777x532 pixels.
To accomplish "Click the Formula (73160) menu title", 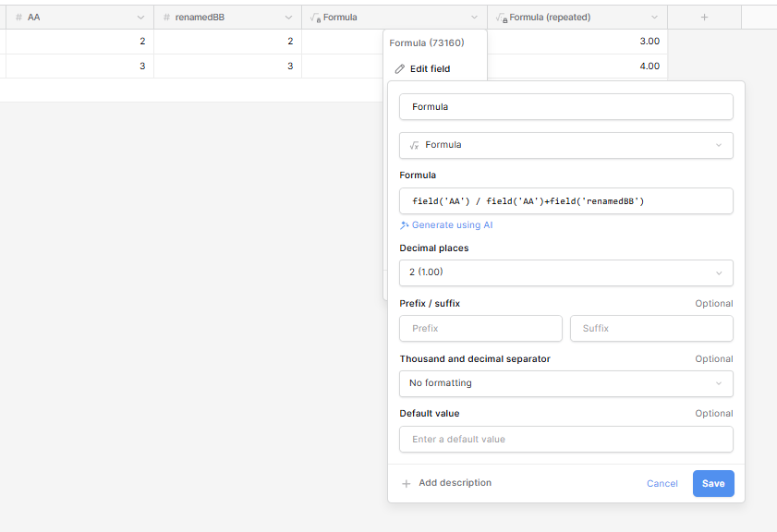I will (x=427, y=43).
